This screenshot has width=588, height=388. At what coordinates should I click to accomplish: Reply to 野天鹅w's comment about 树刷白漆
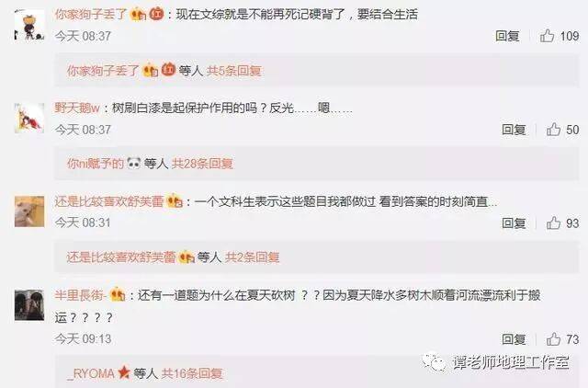[514, 130]
